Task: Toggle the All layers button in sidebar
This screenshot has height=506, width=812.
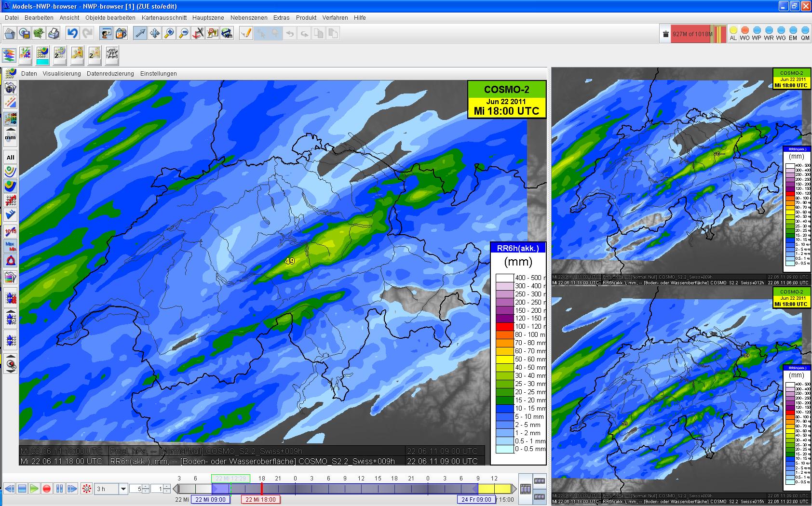Action: point(10,157)
